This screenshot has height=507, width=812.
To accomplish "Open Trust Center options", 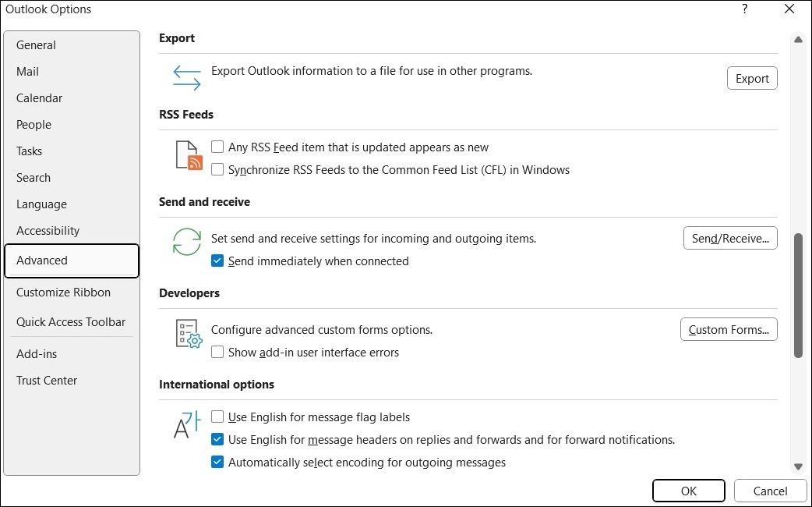I will (x=72, y=381).
